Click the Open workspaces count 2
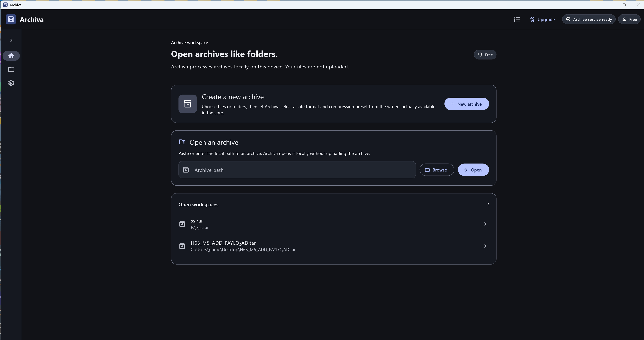 [488, 204]
